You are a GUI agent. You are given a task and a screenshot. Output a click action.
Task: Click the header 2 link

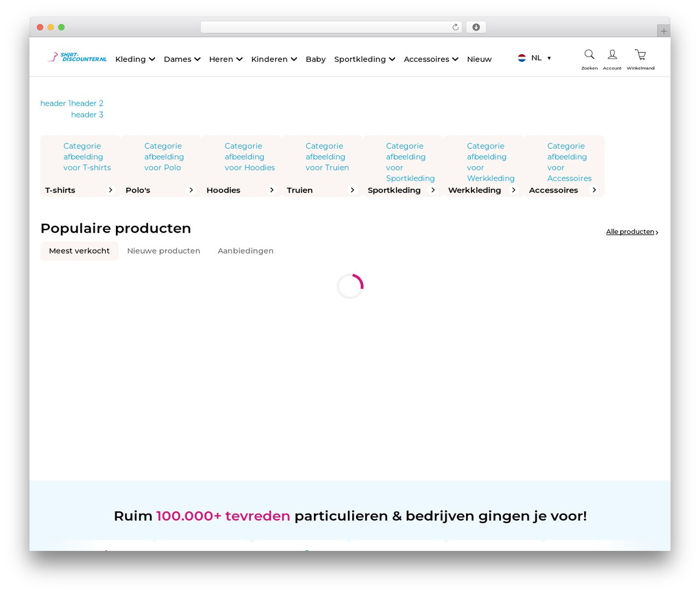coord(87,103)
